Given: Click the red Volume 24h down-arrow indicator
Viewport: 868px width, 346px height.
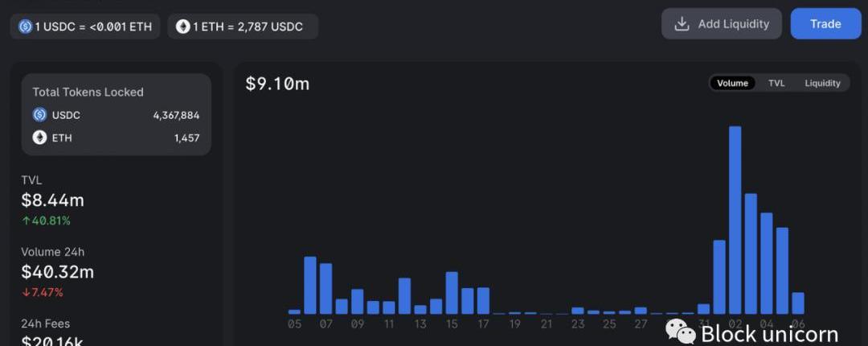Looking at the screenshot, I should click(x=26, y=292).
